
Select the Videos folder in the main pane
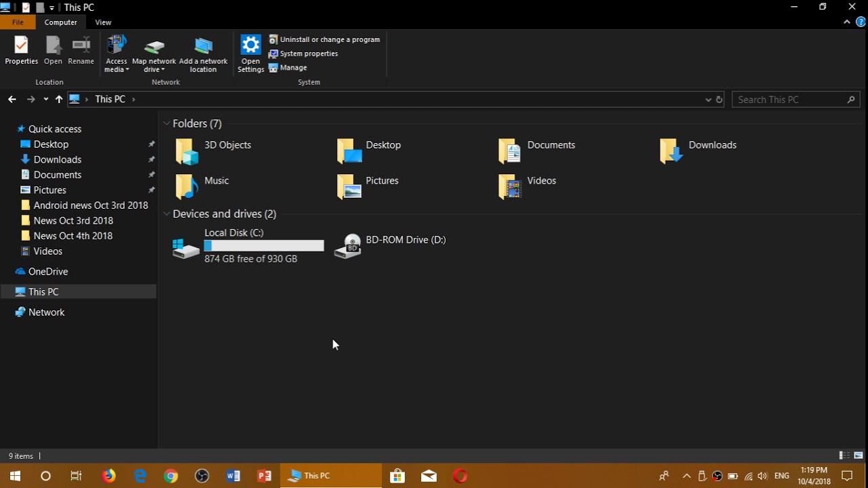pos(528,186)
